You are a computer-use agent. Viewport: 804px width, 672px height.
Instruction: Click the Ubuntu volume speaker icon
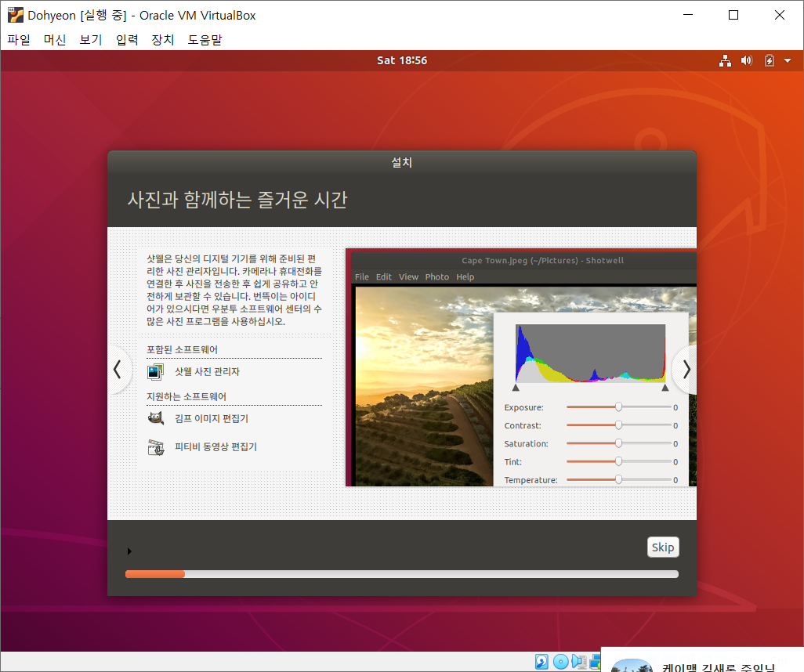(x=747, y=60)
